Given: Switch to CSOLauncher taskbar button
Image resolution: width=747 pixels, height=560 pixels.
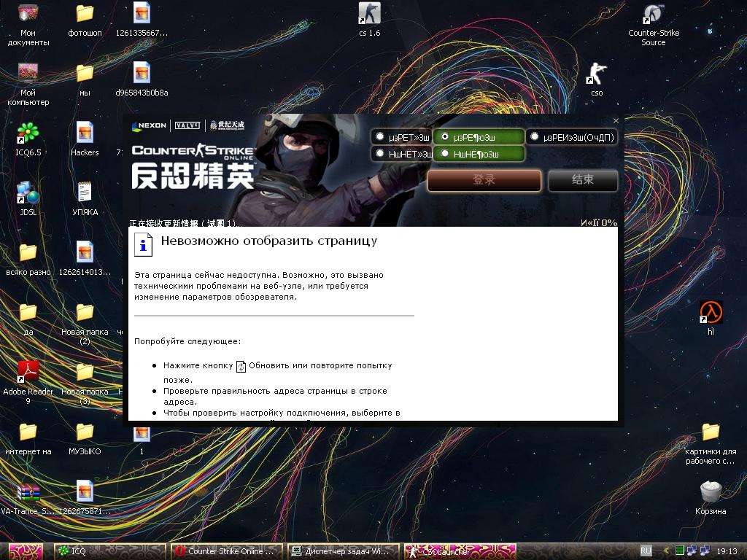Looking at the screenshot, I should click(460, 551).
